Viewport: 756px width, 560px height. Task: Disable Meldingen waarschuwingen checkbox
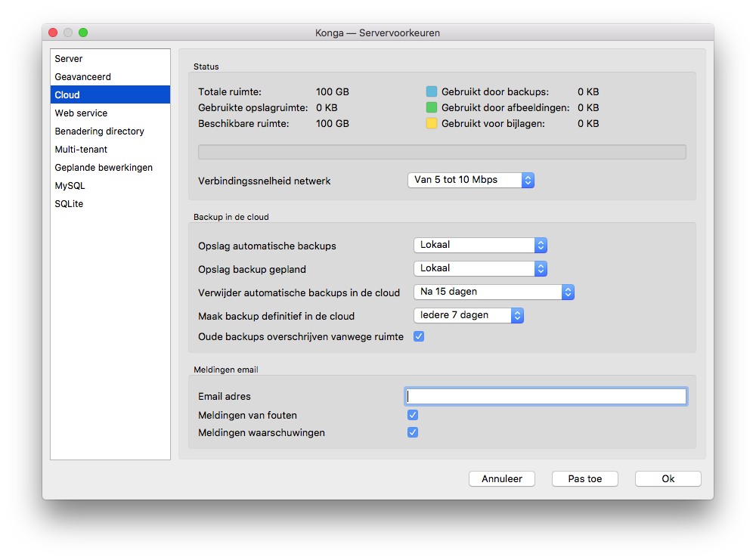[413, 432]
